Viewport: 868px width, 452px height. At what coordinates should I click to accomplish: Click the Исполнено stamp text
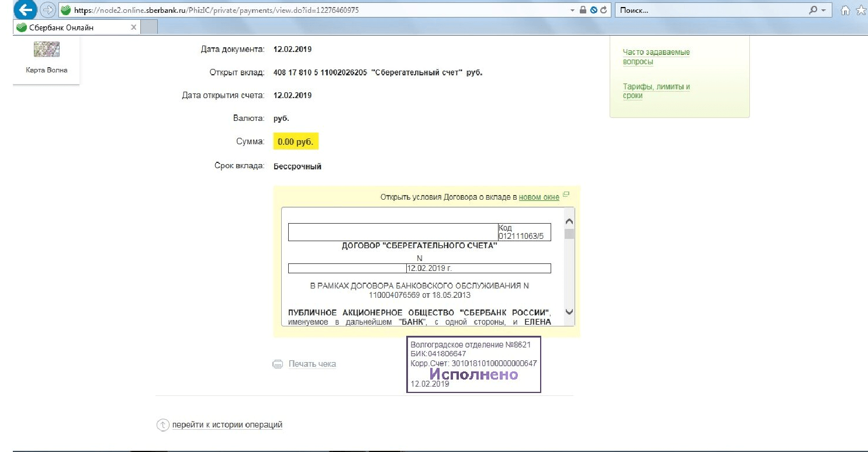474,374
